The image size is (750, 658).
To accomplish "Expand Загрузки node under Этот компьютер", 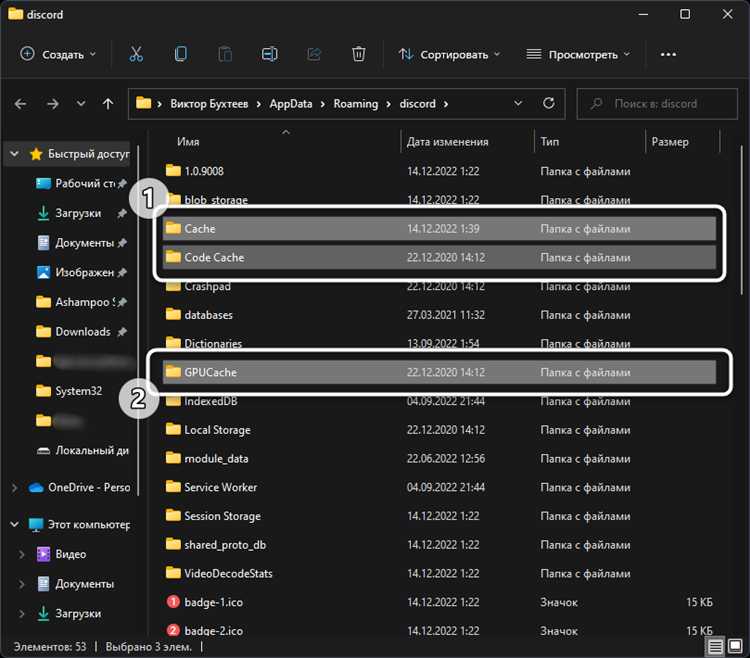I will (22, 614).
